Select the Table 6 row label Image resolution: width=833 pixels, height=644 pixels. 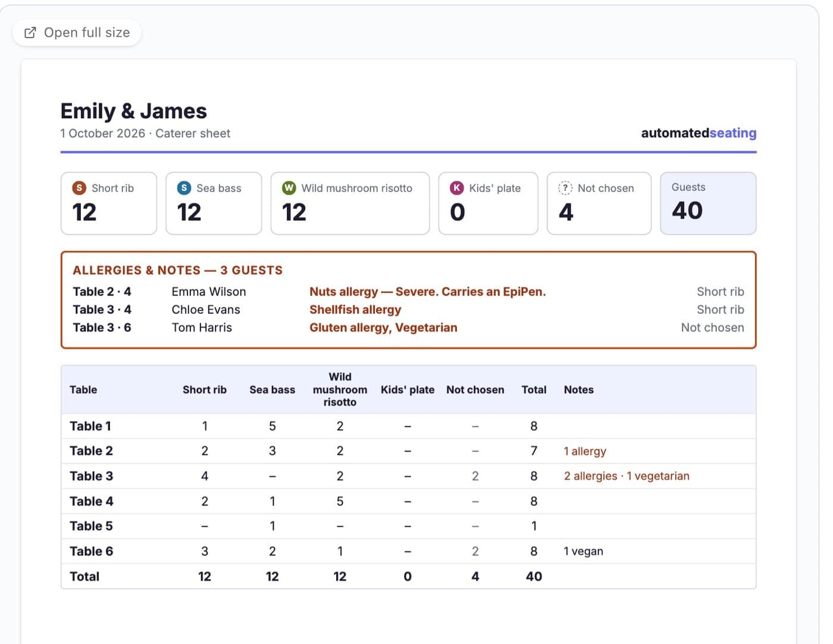[91, 551]
